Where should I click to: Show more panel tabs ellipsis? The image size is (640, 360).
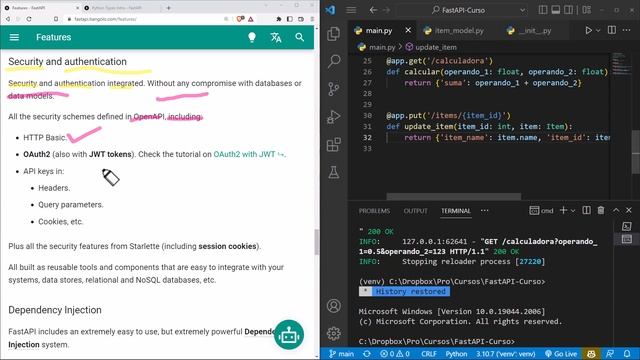(x=484, y=211)
